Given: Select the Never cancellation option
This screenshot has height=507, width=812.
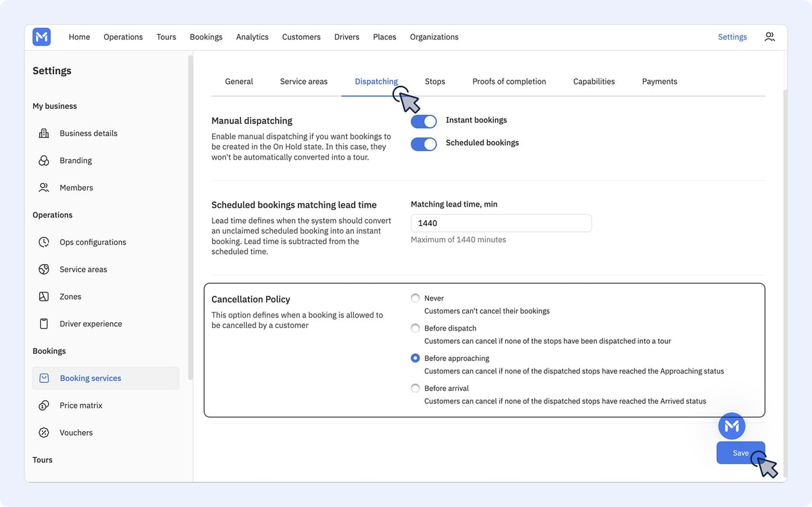Looking at the screenshot, I should 415,298.
